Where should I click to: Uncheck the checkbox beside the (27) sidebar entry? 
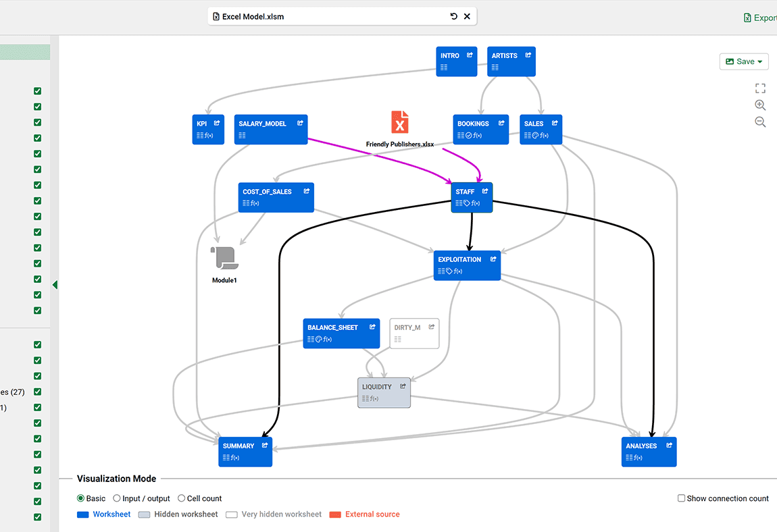tap(37, 392)
